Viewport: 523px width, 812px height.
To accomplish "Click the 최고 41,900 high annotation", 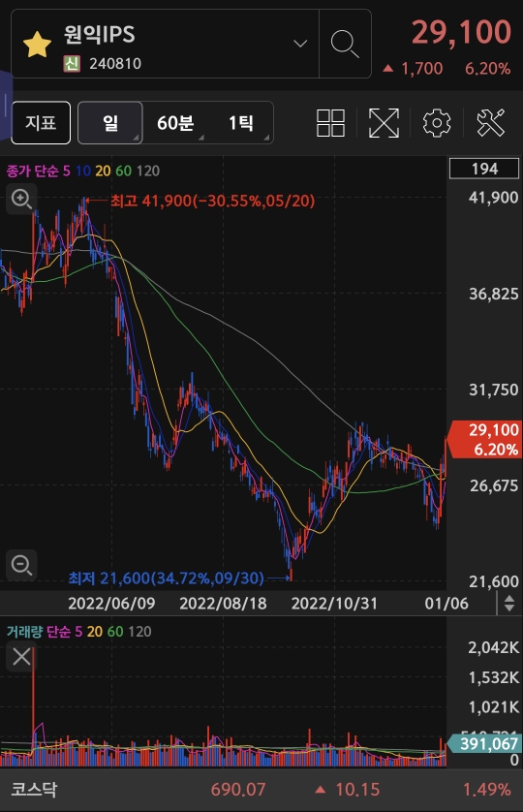I will point(212,201).
